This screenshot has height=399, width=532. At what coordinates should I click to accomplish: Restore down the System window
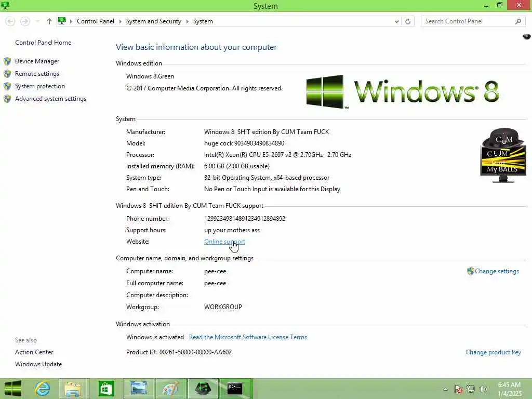tap(499, 5)
